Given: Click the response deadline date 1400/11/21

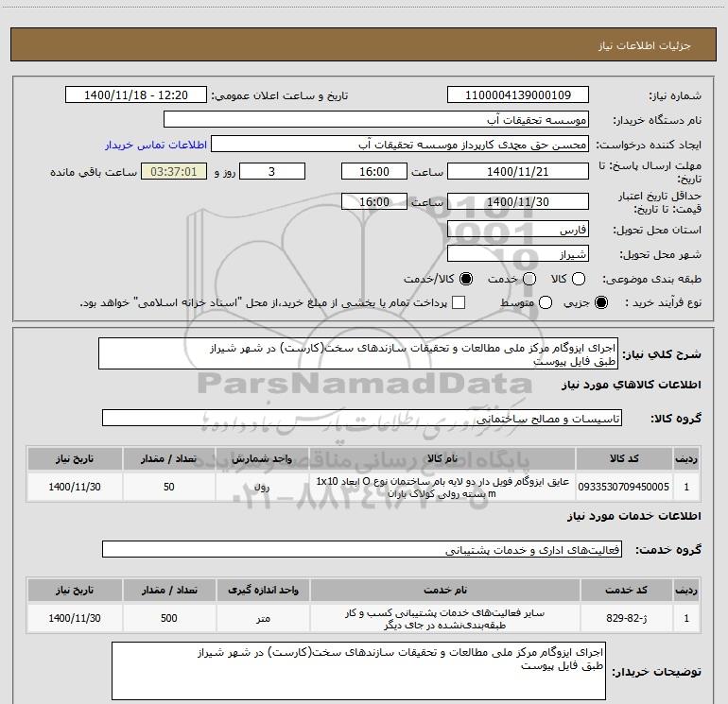Looking at the screenshot, I should (518, 172).
